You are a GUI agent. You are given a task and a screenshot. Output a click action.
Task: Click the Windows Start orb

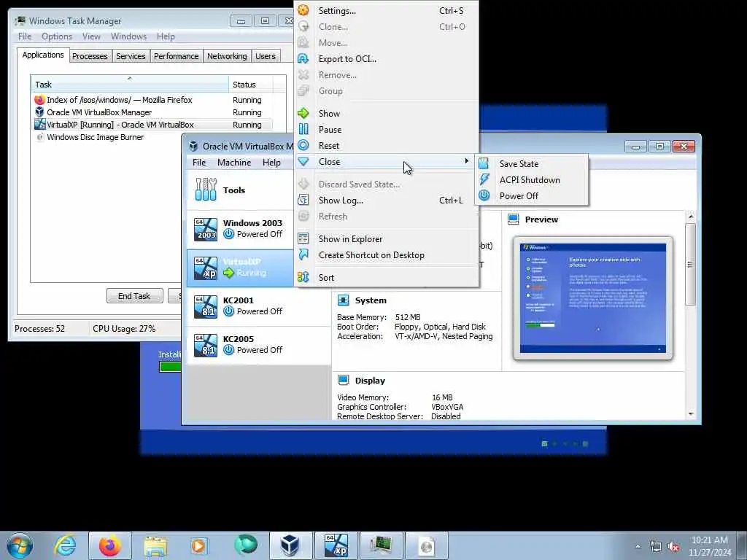point(20,545)
